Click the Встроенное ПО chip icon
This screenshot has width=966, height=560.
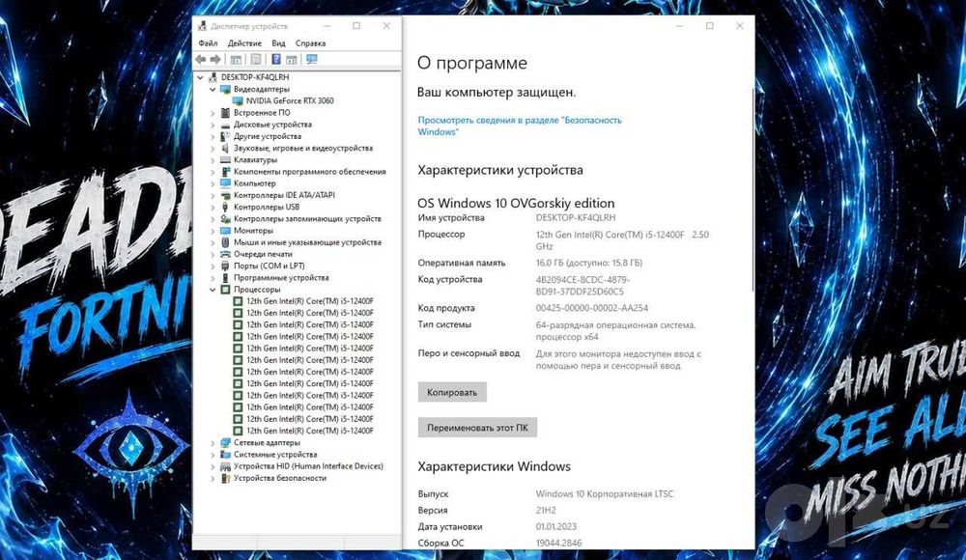coord(225,113)
